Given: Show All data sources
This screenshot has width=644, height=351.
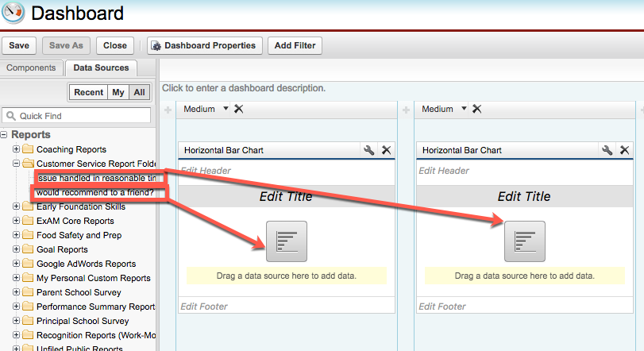Looking at the screenshot, I should tap(139, 92).
